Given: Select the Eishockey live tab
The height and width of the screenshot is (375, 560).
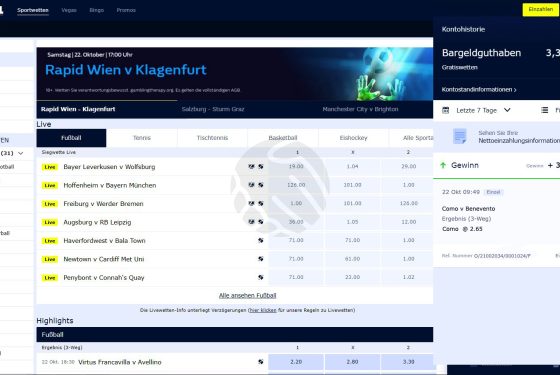Looking at the screenshot, I should (x=353, y=138).
